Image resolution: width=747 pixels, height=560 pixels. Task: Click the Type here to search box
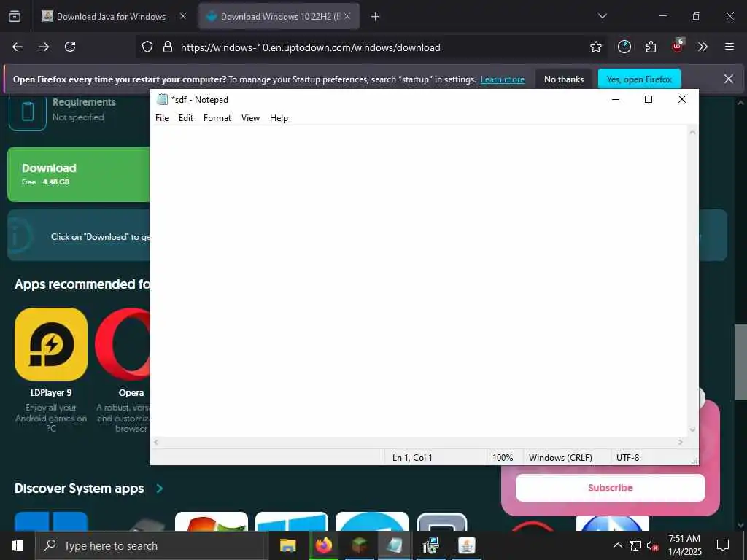[x=152, y=545]
